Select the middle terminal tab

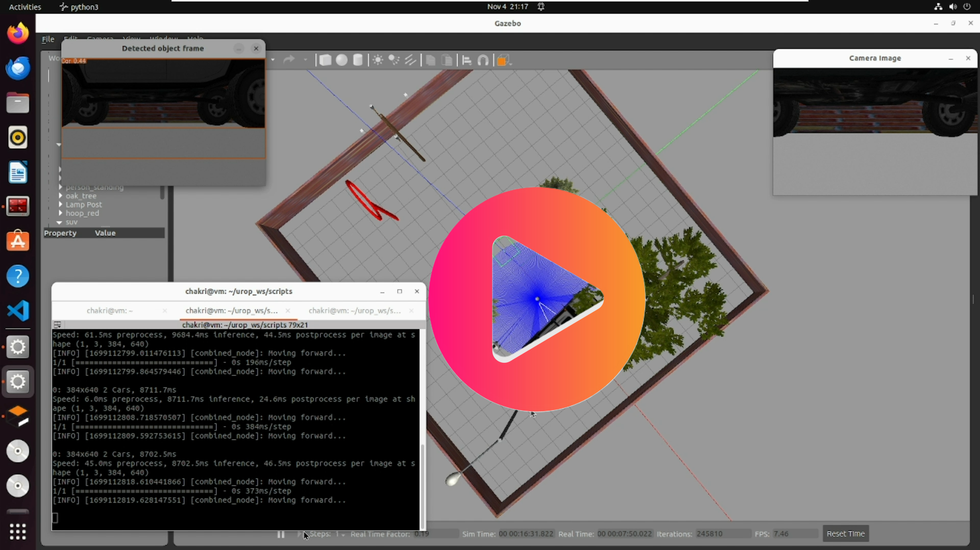(231, 311)
